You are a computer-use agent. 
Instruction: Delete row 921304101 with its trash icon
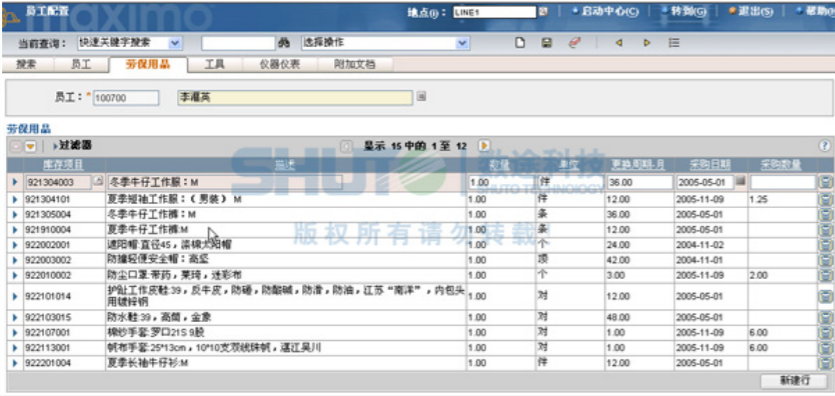[825, 200]
